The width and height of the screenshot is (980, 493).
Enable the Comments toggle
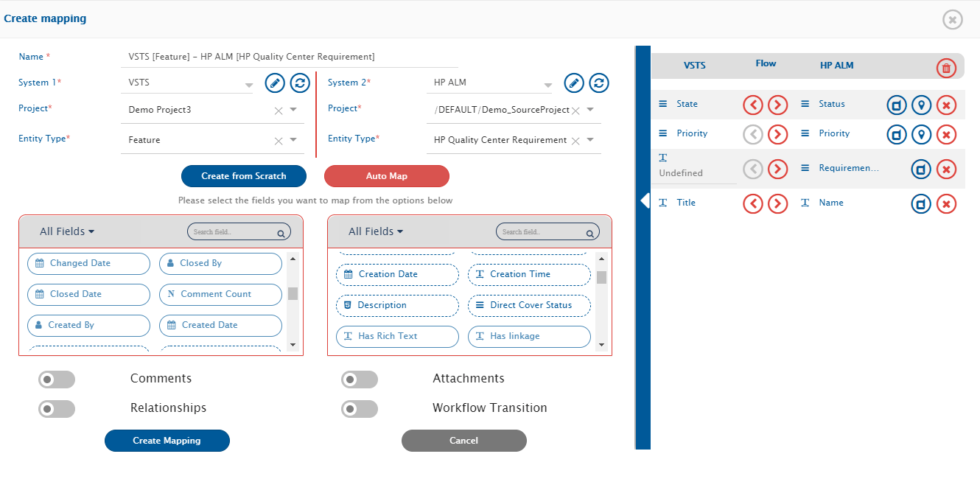pos(57,380)
